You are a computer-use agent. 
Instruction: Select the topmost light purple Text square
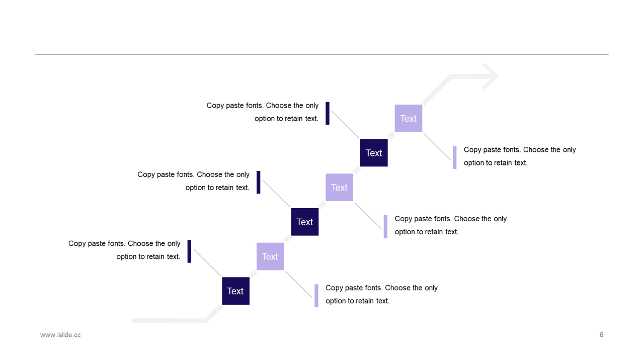click(x=409, y=118)
